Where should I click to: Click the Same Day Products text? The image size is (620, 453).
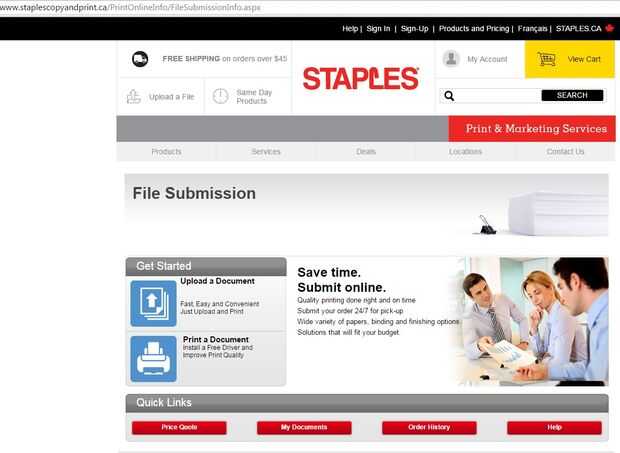[254, 96]
